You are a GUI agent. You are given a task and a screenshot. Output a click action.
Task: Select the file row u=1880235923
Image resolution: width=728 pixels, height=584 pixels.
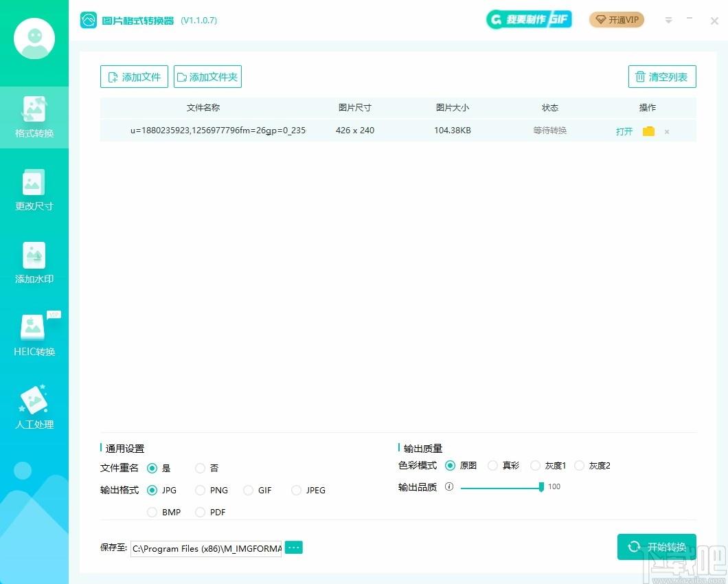tap(398, 131)
